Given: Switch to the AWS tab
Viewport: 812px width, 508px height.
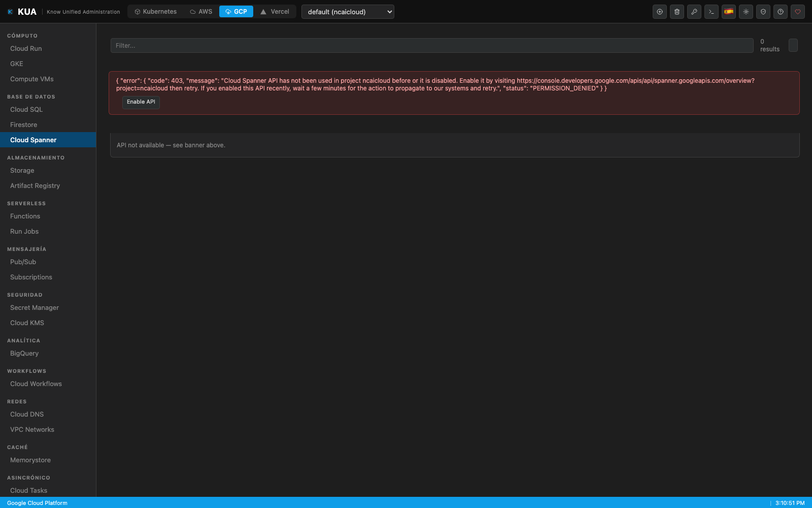Looking at the screenshot, I should [x=201, y=12].
